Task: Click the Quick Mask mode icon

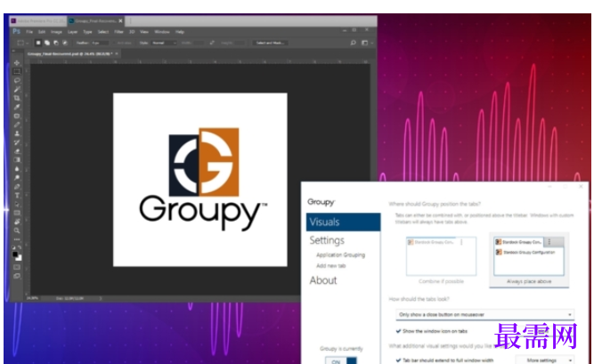Action: click(x=17, y=267)
